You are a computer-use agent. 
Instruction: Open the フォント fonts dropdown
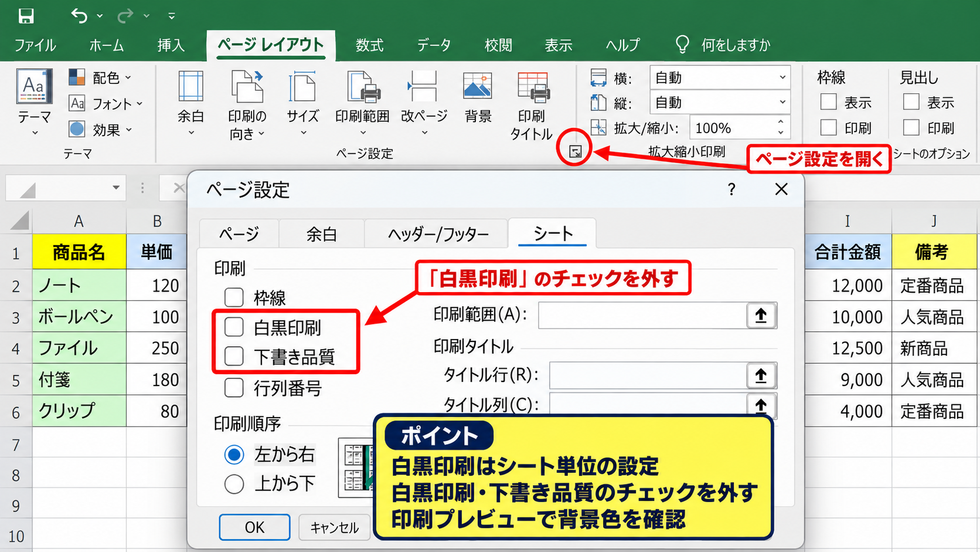106,104
